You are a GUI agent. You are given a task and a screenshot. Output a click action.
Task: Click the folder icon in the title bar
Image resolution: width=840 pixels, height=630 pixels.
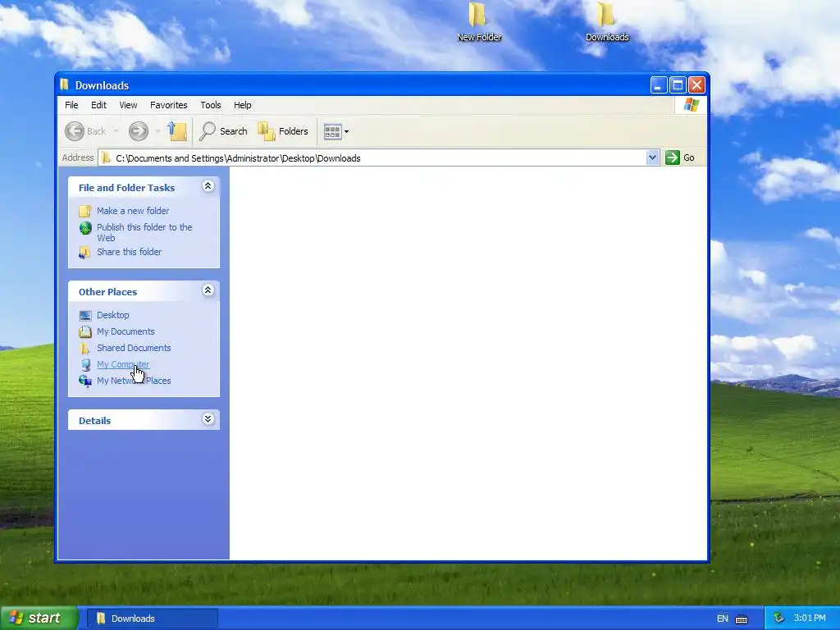65,84
